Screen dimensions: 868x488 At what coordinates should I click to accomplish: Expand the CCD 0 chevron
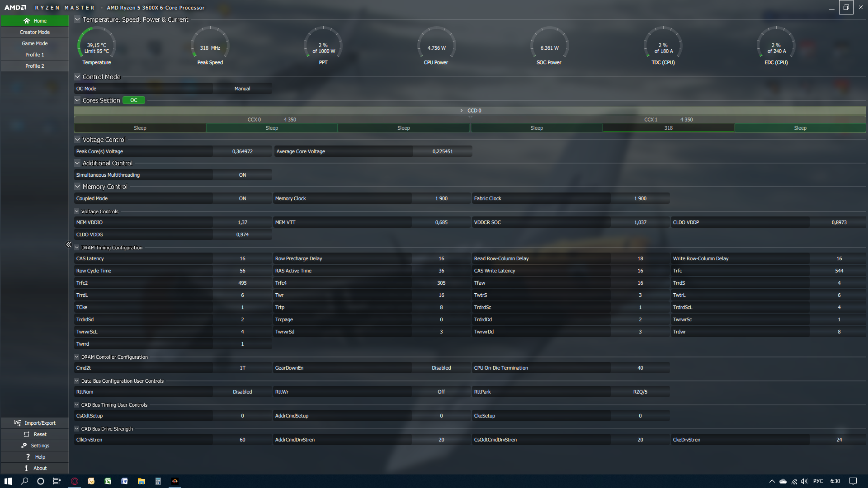[461, 111]
